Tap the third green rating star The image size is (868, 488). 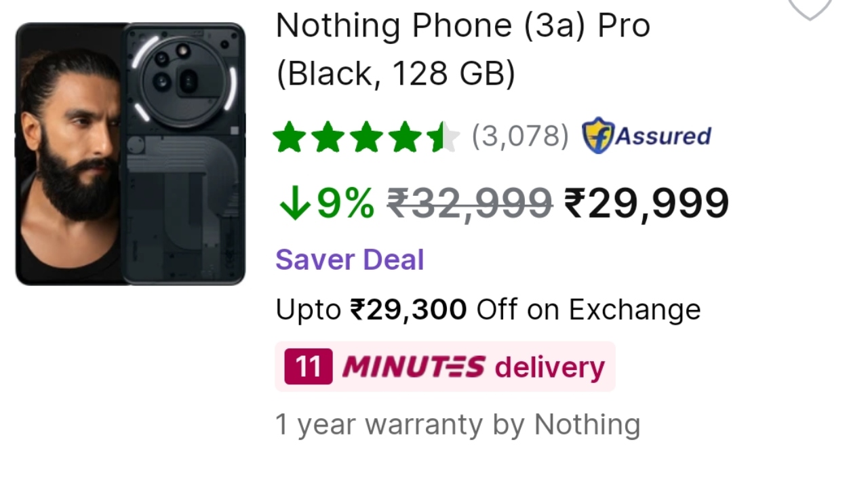[367, 137]
